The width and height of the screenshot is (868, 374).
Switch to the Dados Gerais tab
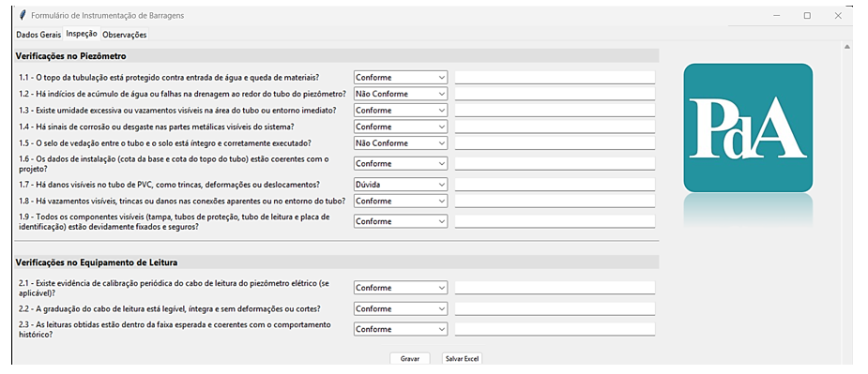tap(38, 35)
